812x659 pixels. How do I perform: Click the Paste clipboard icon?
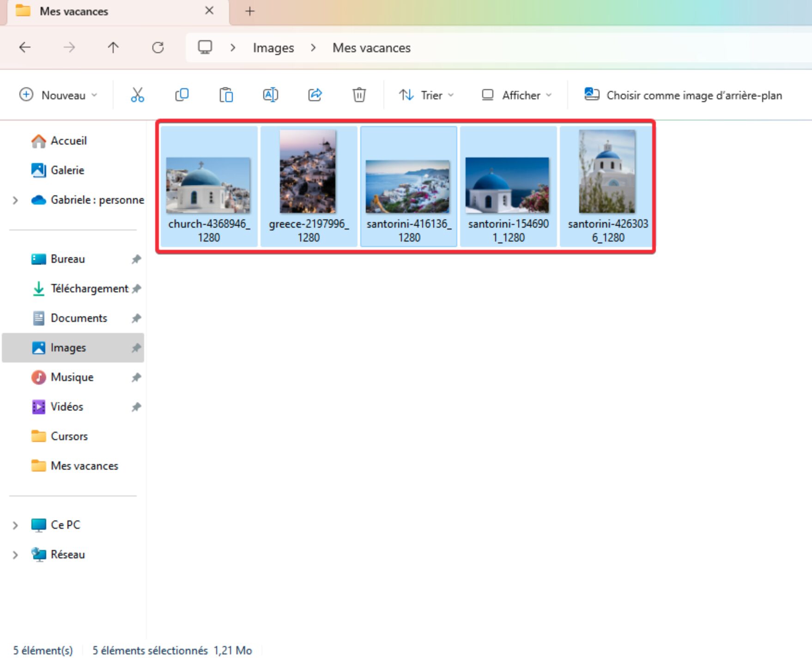[226, 95]
